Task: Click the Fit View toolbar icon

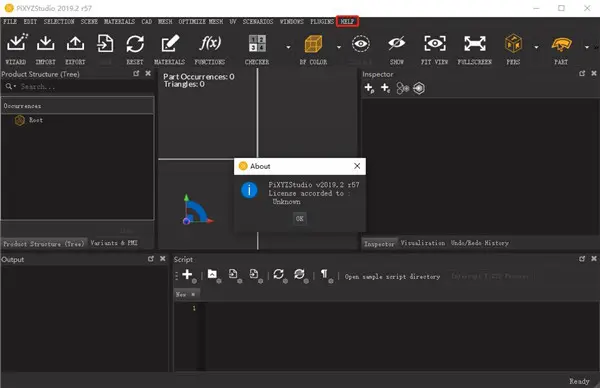Action: pyautogui.click(x=435, y=43)
